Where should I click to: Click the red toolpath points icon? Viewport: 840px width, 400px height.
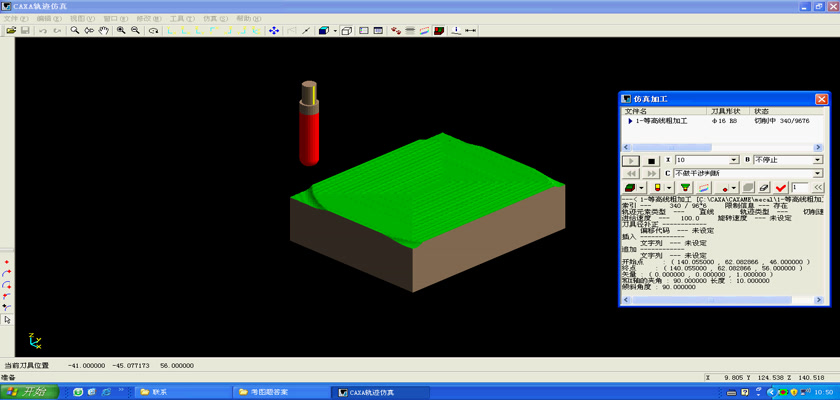coord(396,31)
